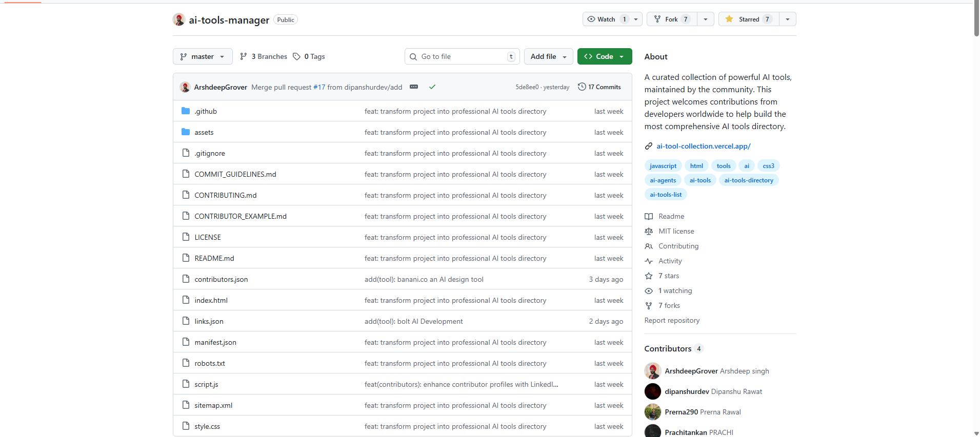The image size is (980, 437).
Task: Open the Contributors heading link
Action: coord(673,348)
